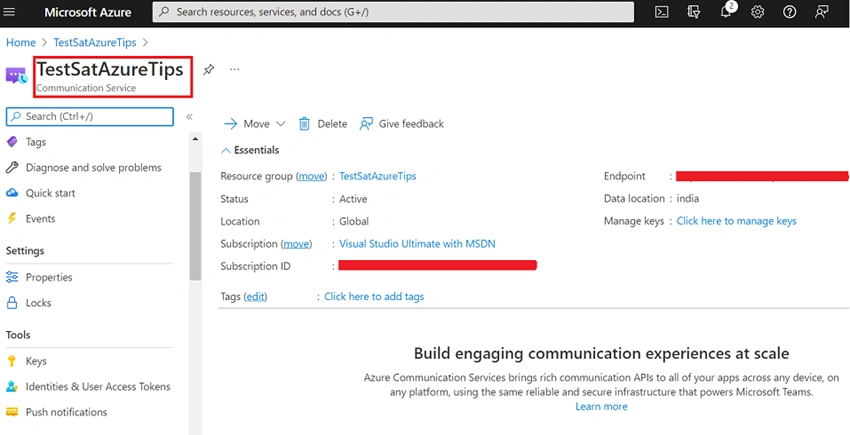Click here to manage keys link
This screenshot has width=850, height=435.
pyautogui.click(x=736, y=221)
